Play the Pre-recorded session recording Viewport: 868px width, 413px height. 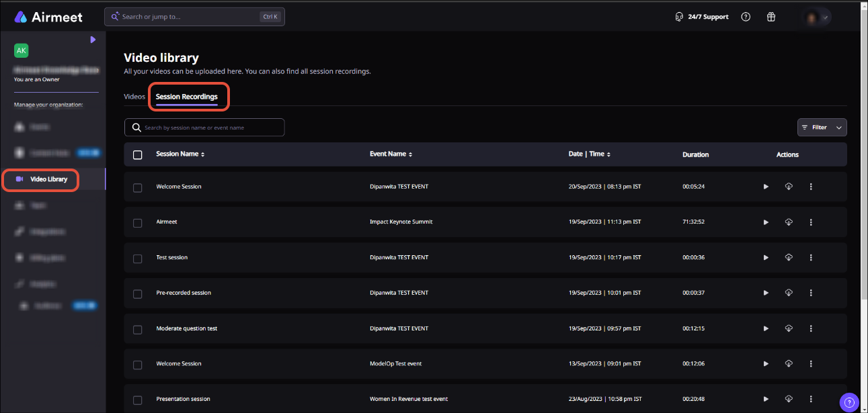pyautogui.click(x=766, y=293)
